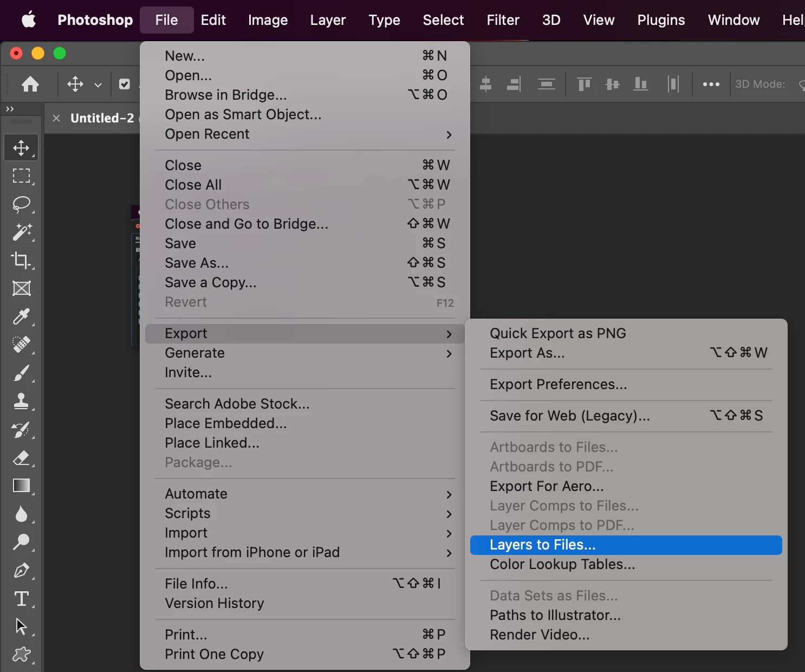
Task: Open the three-dots more align options
Action: pos(711,84)
